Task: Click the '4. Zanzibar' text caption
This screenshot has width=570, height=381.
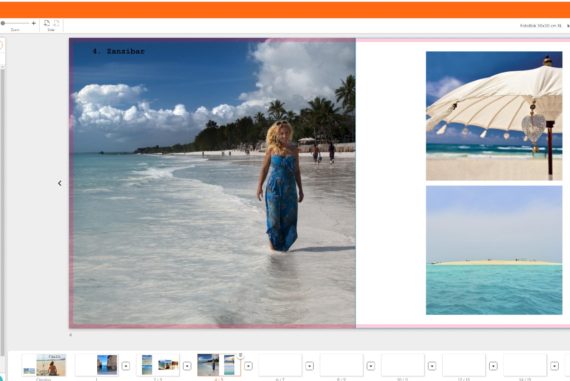Action: [119, 52]
